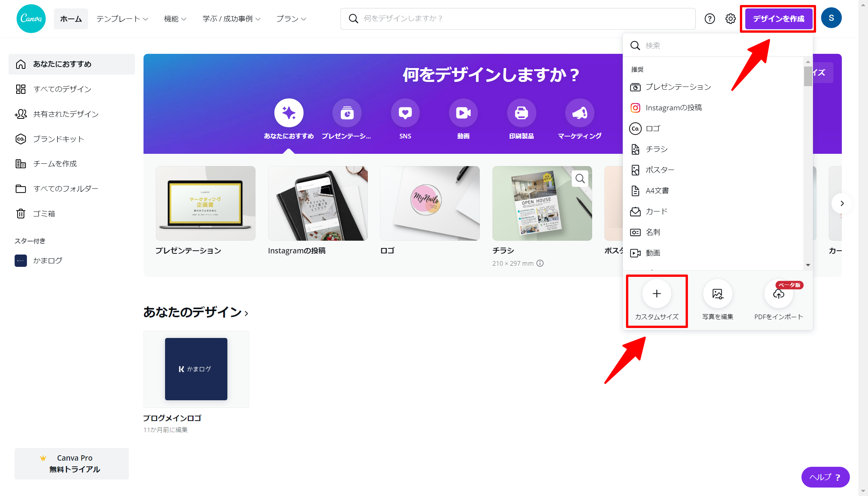
Task: Open あなたにおすすめ in the sidebar
Action: [72, 64]
